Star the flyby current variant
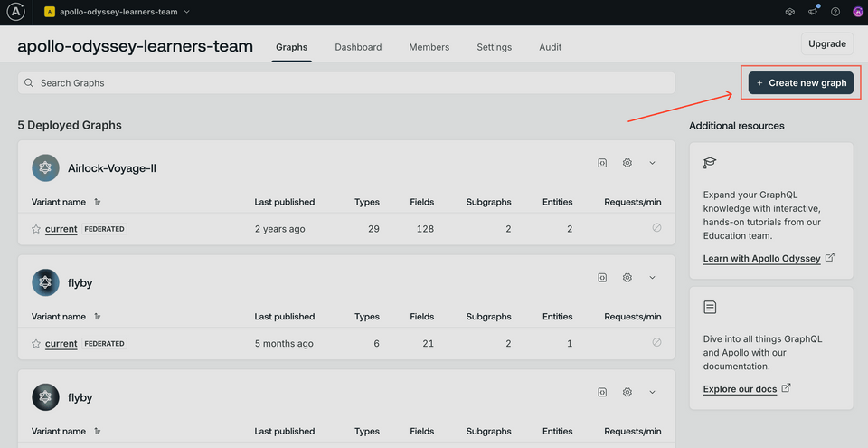This screenshot has width=868, height=448. pos(36,344)
